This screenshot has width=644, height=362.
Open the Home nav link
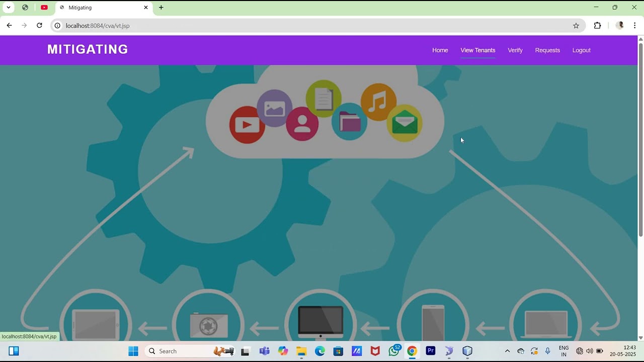[x=440, y=50]
